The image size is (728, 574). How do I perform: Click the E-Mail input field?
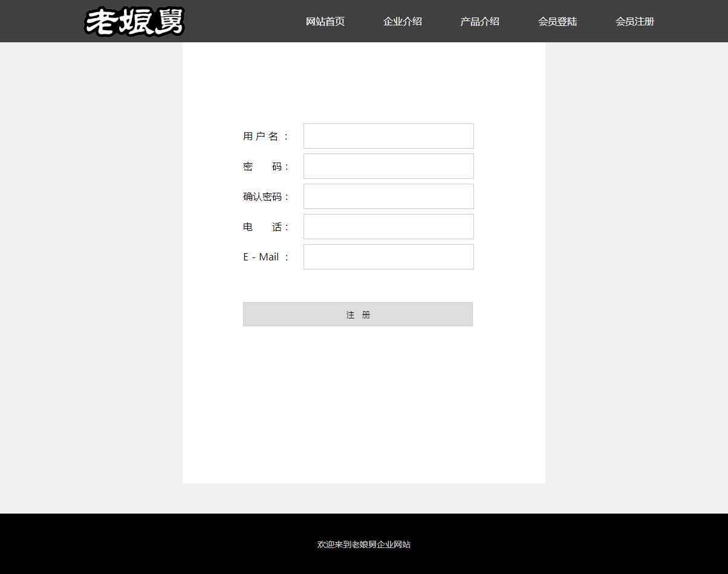point(388,257)
